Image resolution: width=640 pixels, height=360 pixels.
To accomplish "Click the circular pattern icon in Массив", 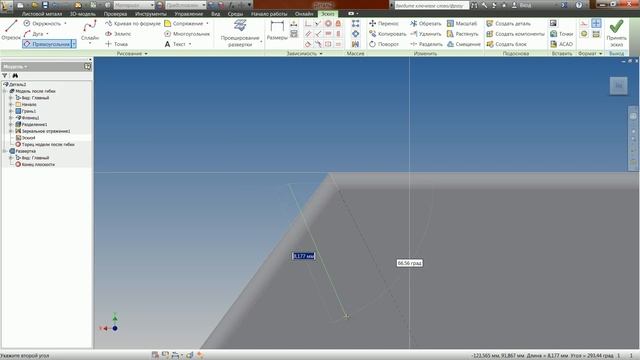I will coord(356,34).
